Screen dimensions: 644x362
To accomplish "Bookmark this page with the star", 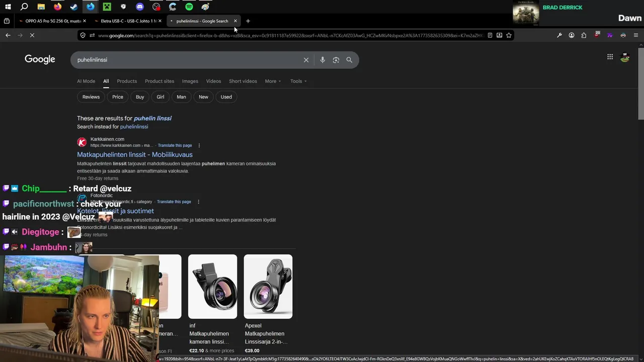I will [x=509, y=35].
